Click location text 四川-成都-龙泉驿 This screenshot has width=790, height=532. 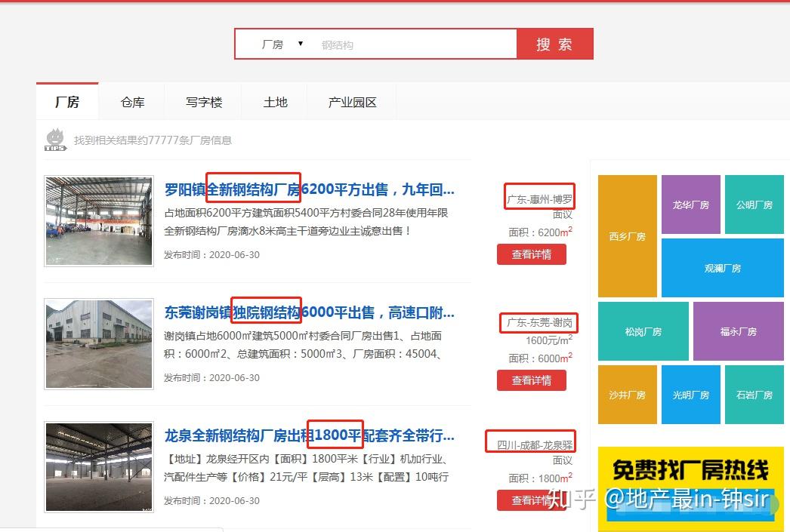click(x=535, y=445)
